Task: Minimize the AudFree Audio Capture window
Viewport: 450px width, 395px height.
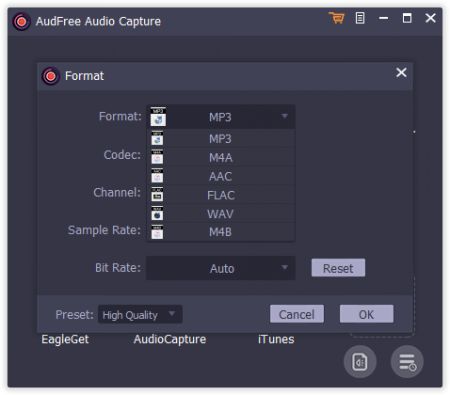Action: pos(384,18)
